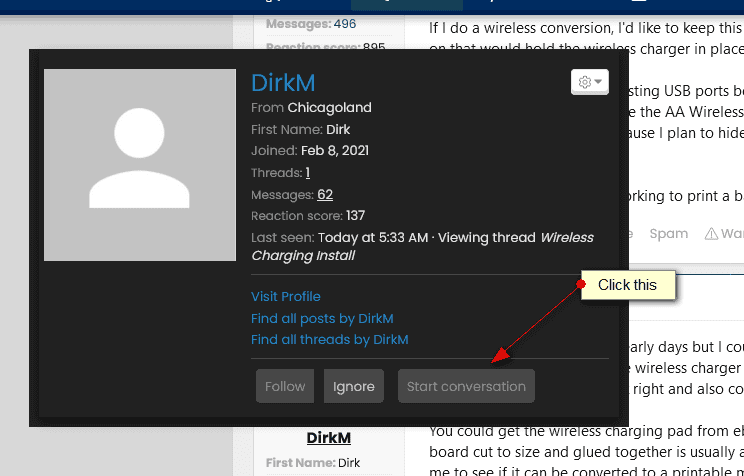
Task: Click Reaction score 137 text
Action: [308, 216]
